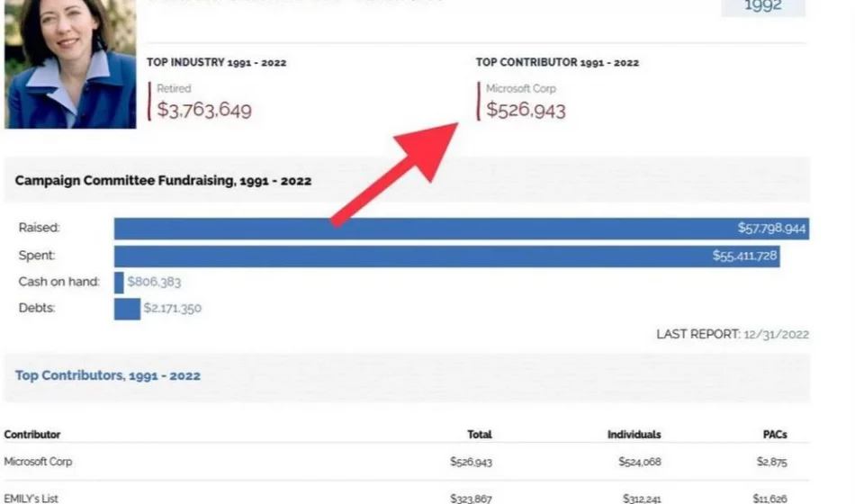Image resolution: width=855 pixels, height=504 pixels.
Task: Click the Debts $2,171,350 value
Action: tap(172, 309)
